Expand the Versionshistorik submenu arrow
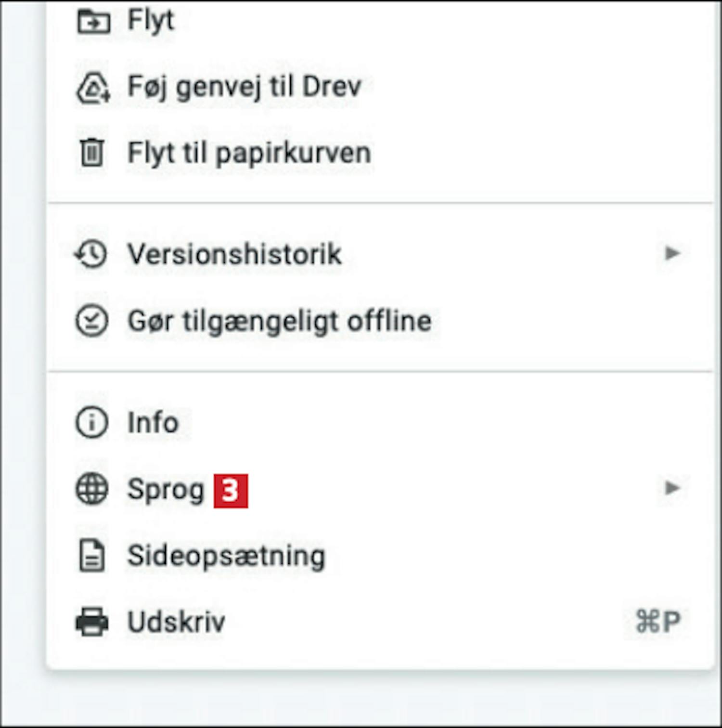Viewport: 722px width, 728px height. click(672, 253)
